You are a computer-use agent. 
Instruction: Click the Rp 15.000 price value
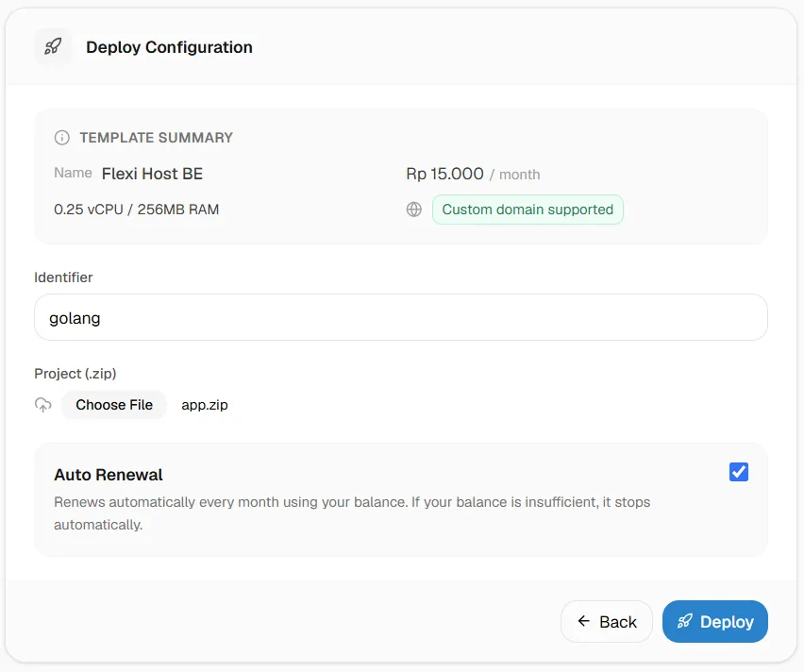[x=444, y=174]
